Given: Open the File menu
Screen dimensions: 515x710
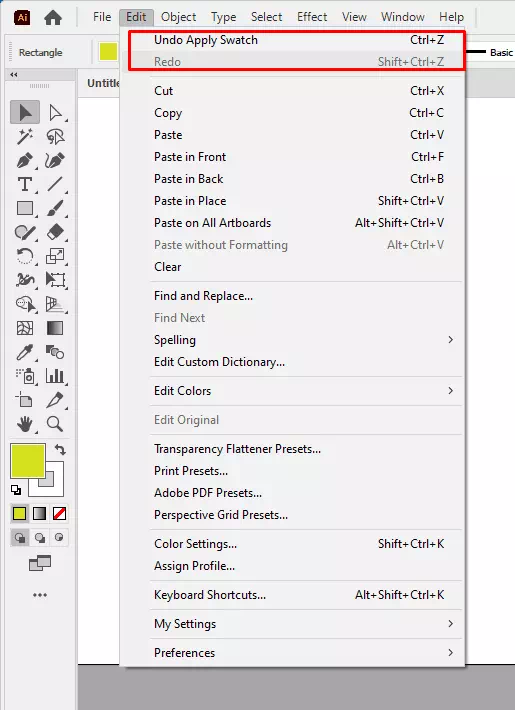Looking at the screenshot, I should click(102, 17).
